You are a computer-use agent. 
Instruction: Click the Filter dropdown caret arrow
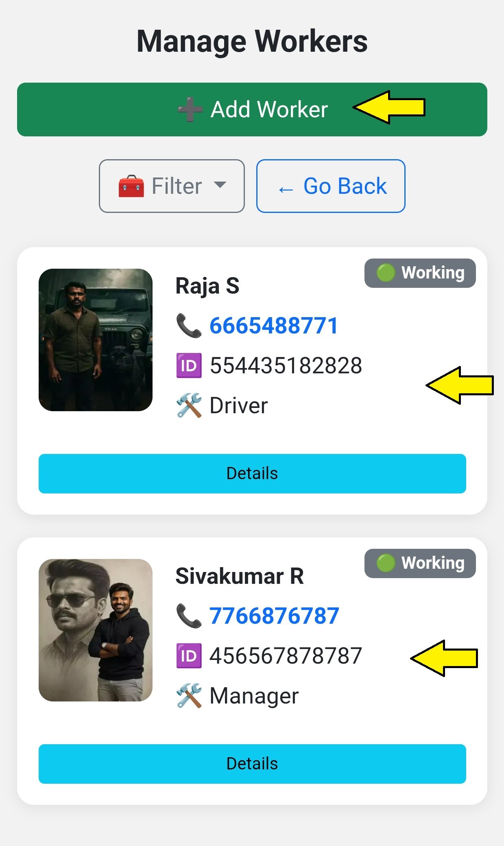220,185
